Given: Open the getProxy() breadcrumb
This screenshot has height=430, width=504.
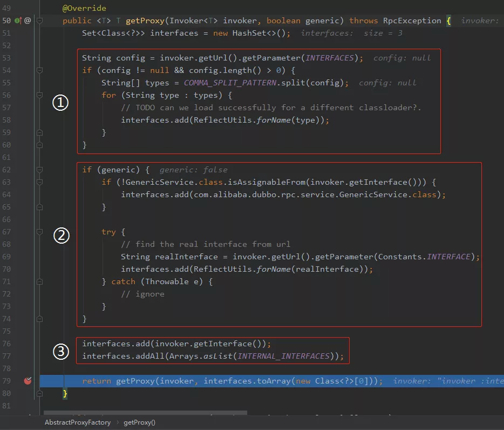Looking at the screenshot, I should [139, 422].
